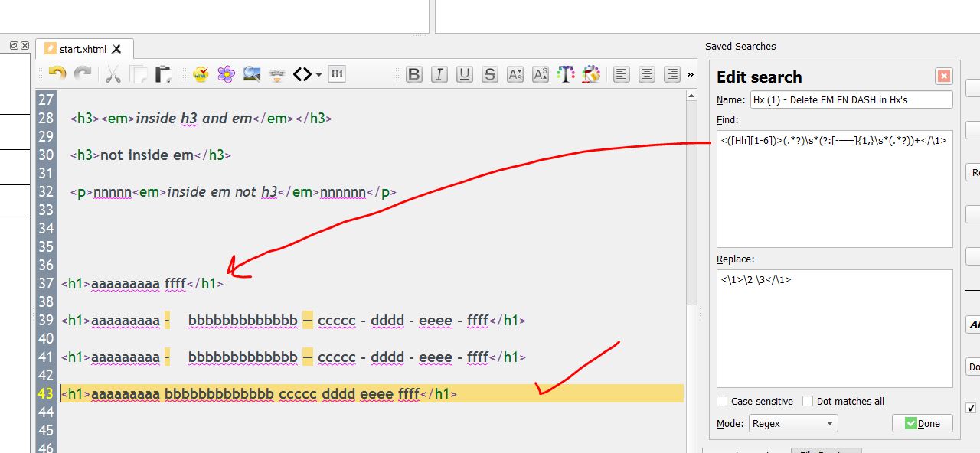Close the left docked panel
The image size is (980, 453).
coord(24,46)
